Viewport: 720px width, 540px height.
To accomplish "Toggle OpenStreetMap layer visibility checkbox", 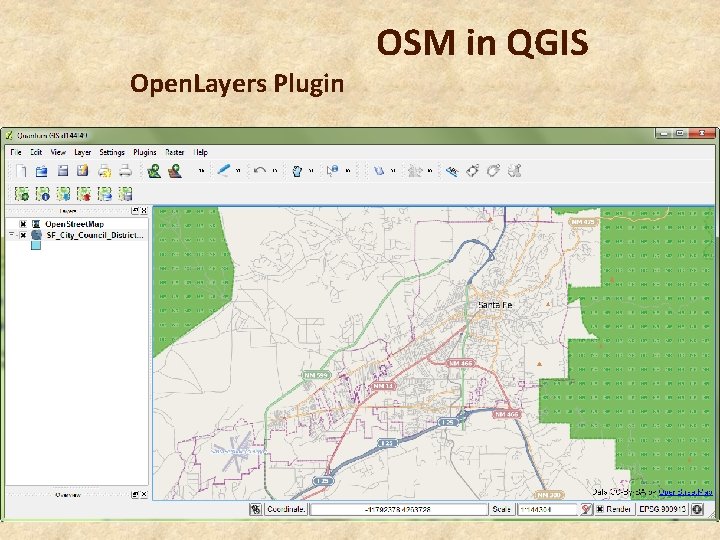I will [x=23, y=224].
